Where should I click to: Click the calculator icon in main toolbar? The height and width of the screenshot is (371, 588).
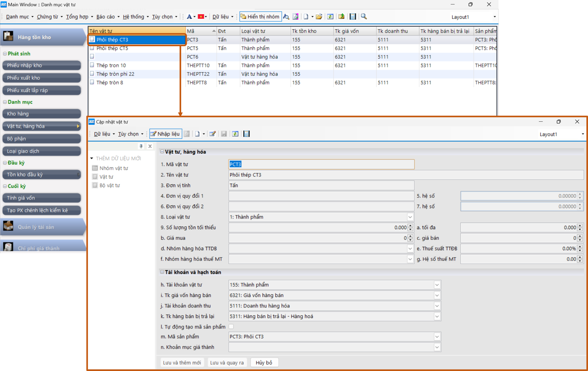tap(353, 17)
